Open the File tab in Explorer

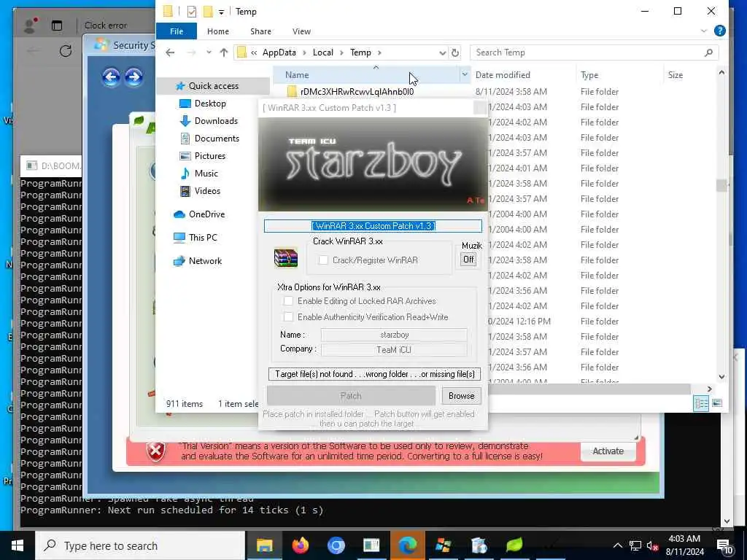[177, 31]
